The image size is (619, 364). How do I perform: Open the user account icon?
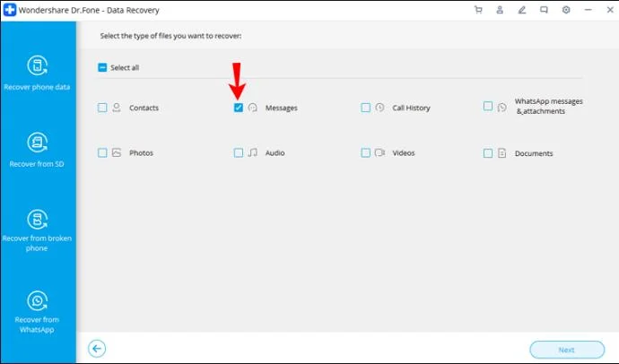(500, 10)
